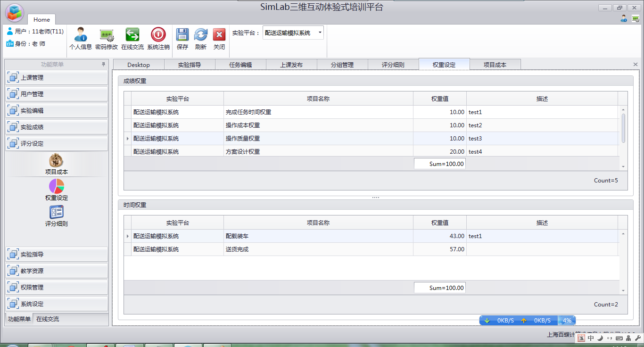Click the 密码修改 password change icon
This screenshot has width=644, height=347.
click(106, 35)
